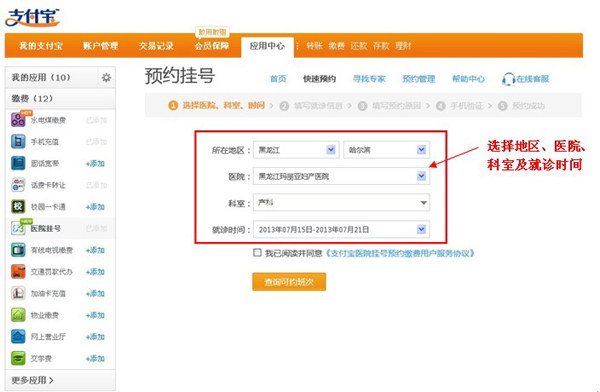This screenshot has height=392, width=600.
Task: Click the 加油卡充值 app icon
Action: (x=18, y=293)
